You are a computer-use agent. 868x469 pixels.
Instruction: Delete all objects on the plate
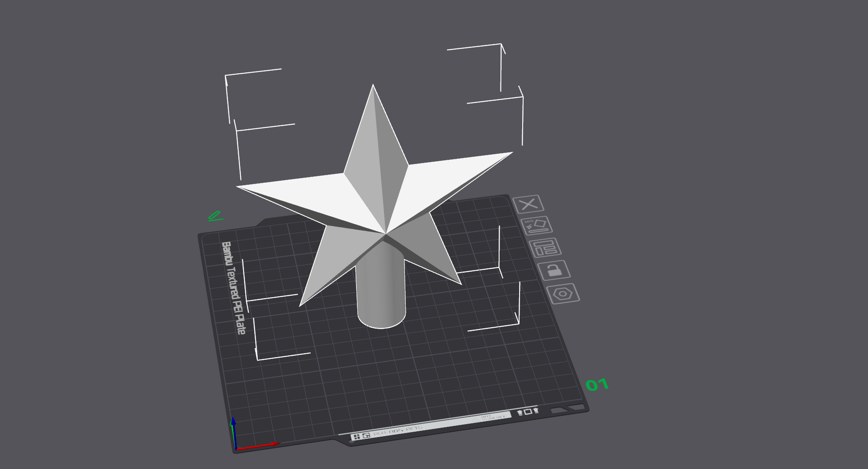tap(529, 204)
